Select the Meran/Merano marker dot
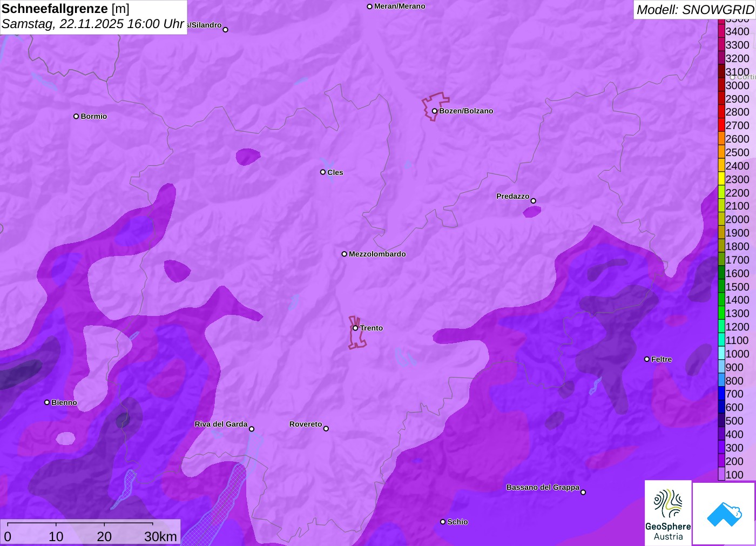Viewport: 756px width, 546px height. point(370,6)
